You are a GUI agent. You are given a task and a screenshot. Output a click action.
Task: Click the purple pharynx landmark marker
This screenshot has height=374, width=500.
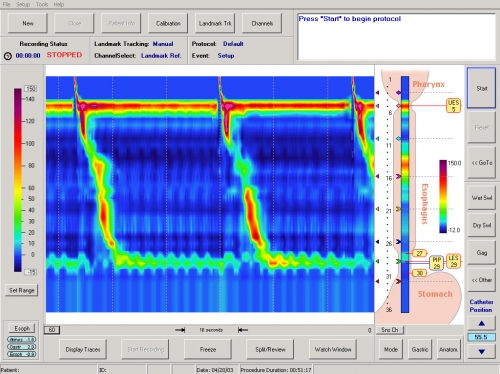click(398, 92)
